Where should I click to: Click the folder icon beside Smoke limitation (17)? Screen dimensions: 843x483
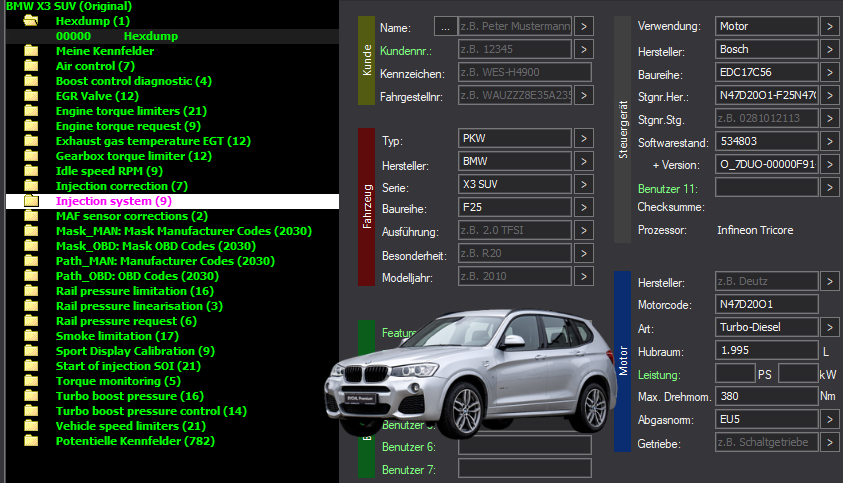[31, 336]
